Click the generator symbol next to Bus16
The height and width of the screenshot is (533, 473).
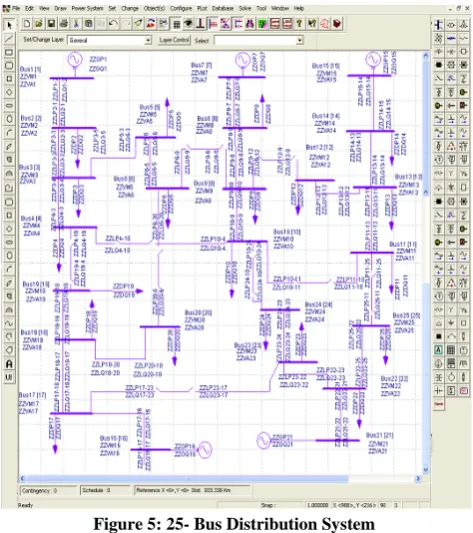click(x=204, y=449)
